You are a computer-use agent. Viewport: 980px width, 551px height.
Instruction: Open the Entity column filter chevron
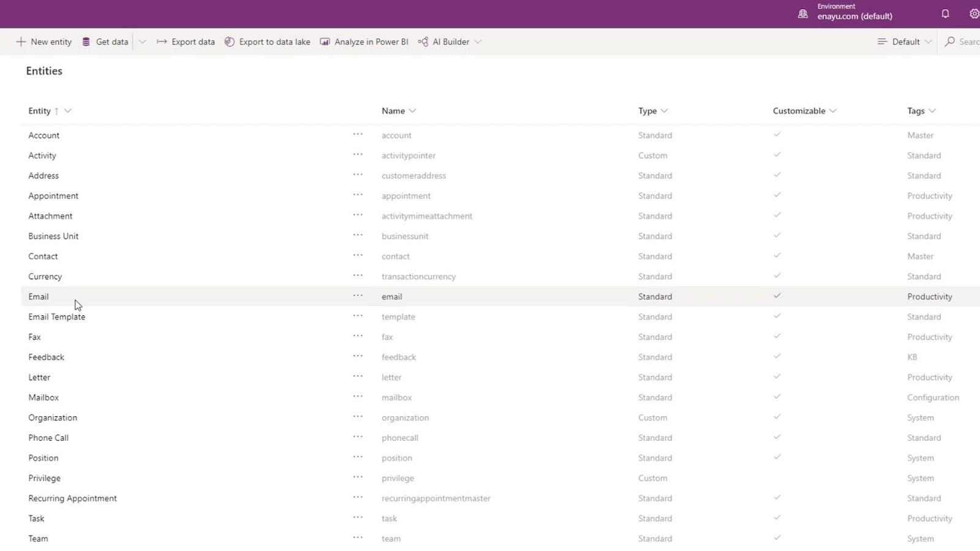67,111
